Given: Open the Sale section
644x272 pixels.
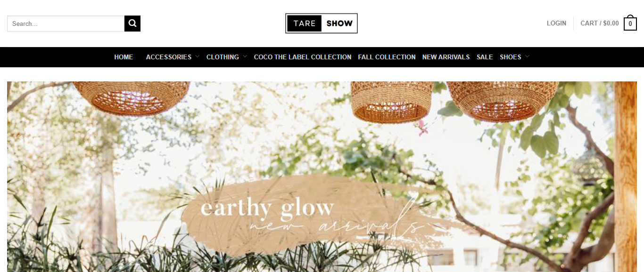Looking at the screenshot, I should [x=485, y=57].
